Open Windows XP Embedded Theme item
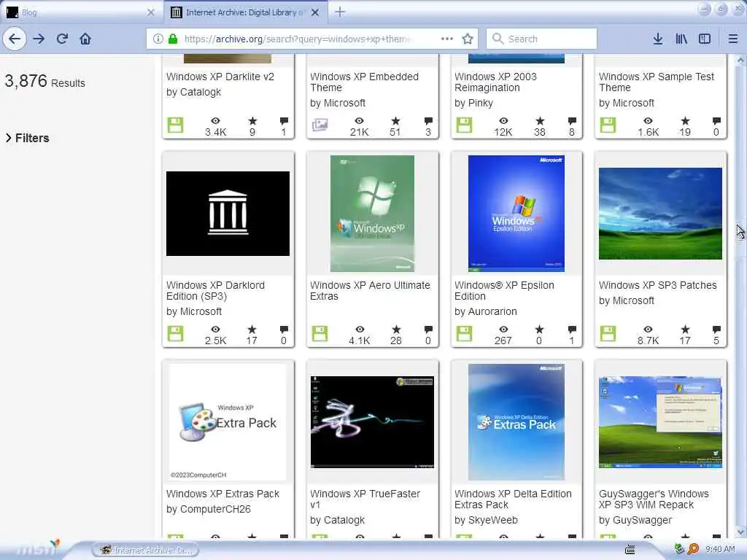747x560 pixels. pyautogui.click(x=364, y=82)
